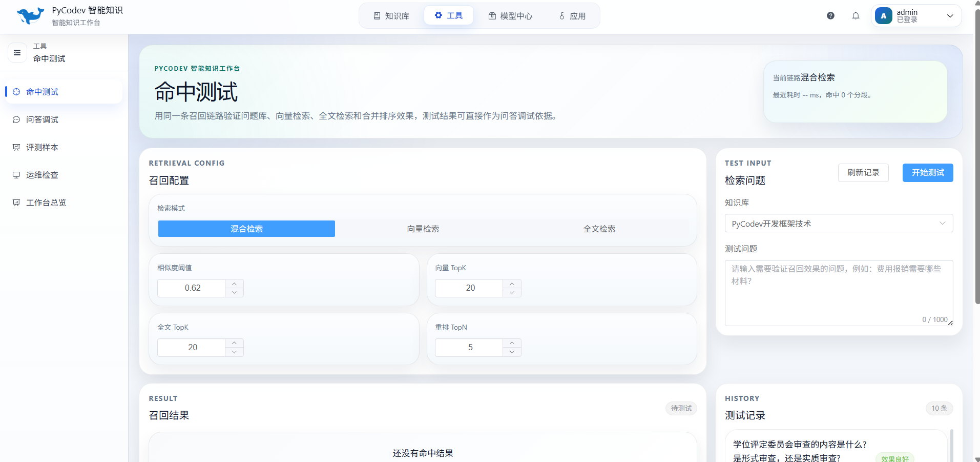980x462 pixels.
Task: Click the 评测样本 sidebar icon
Action: coord(16,147)
